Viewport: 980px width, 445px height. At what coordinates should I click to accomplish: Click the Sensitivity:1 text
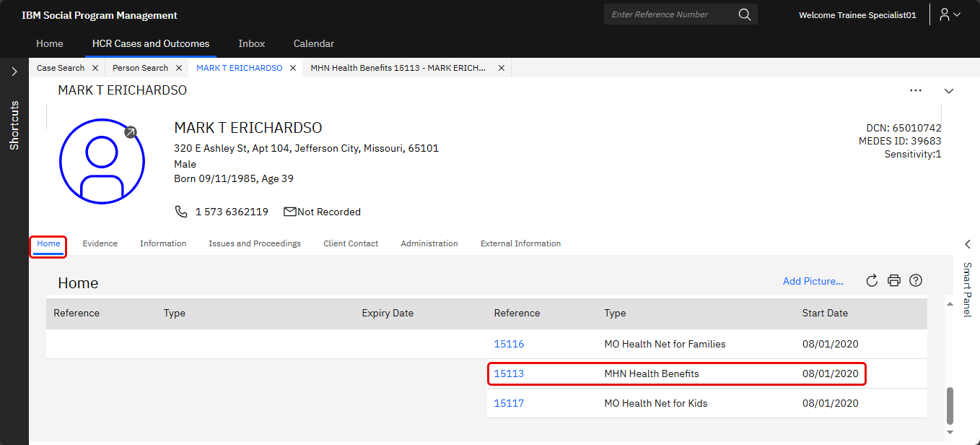[x=913, y=154]
